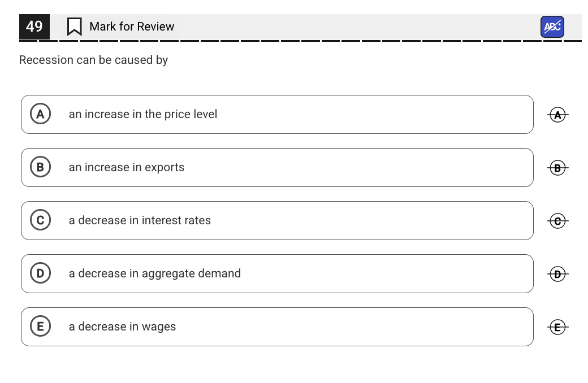Strike through answer choice C
The image size is (588, 383).
557,221
